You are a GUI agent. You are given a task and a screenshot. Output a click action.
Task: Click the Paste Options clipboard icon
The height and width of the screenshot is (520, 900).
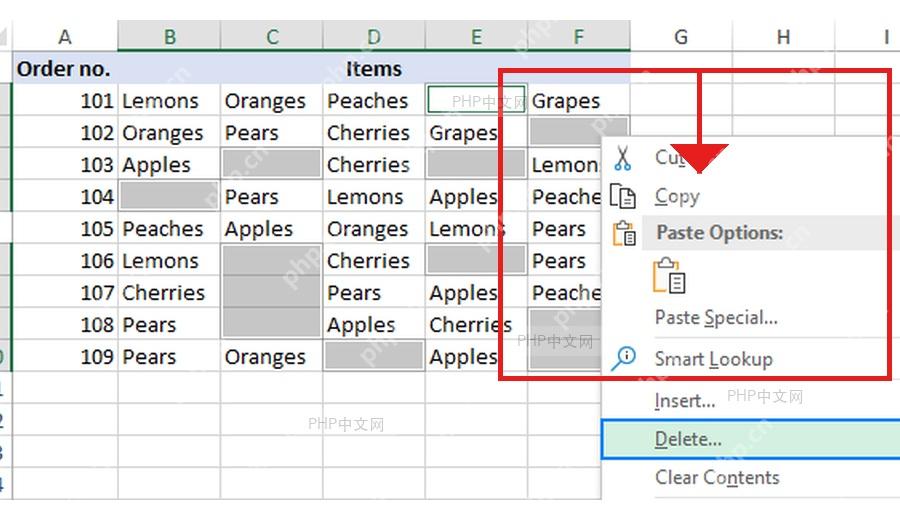click(x=624, y=234)
